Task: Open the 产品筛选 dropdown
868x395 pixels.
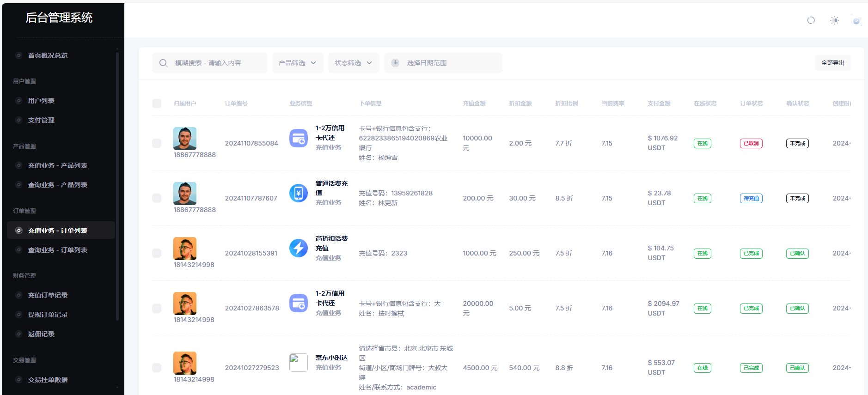Action: [x=297, y=63]
